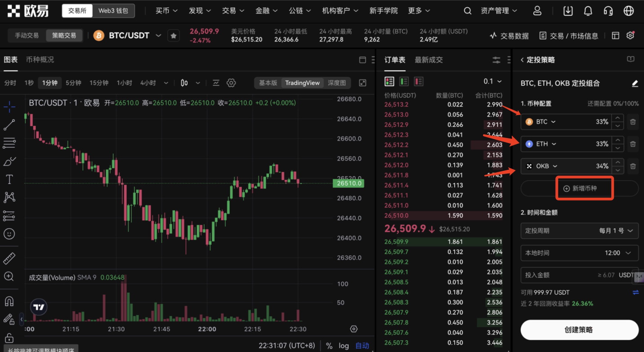Switch to the 最新成交 tab
This screenshot has height=352, width=644.
point(429,60)
